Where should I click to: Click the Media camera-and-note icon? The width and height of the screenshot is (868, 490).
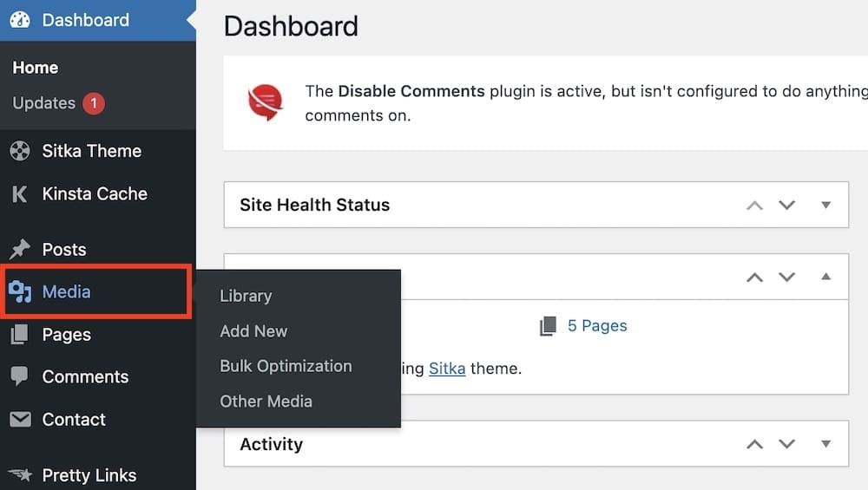click(20, 291)
